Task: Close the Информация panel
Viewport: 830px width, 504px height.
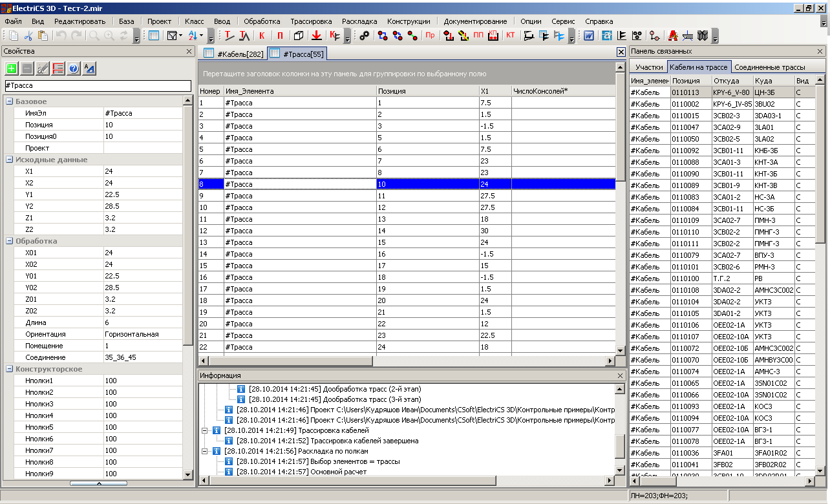Action: tap(621, 375)
